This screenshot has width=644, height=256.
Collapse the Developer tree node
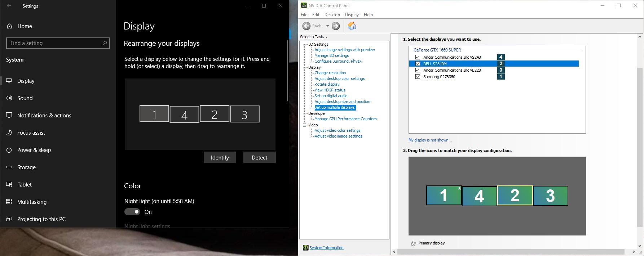click(x=305, y=113)
